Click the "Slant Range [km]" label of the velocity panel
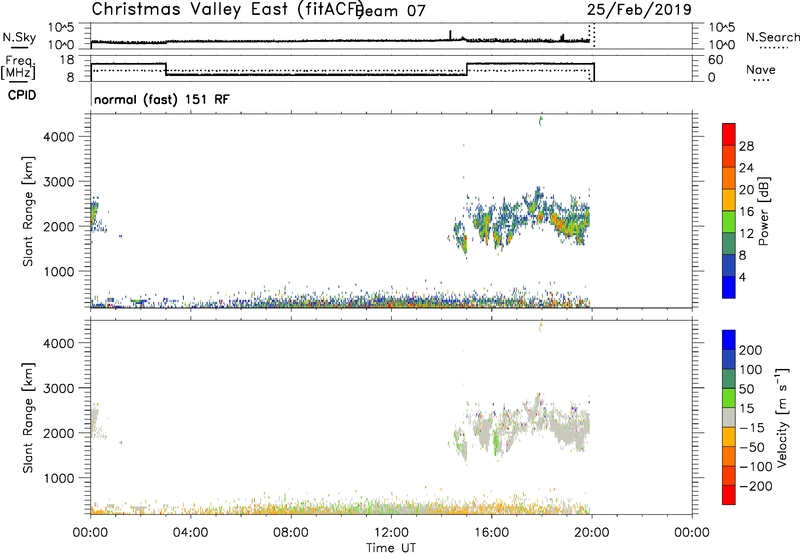 (x=28, y=418)
